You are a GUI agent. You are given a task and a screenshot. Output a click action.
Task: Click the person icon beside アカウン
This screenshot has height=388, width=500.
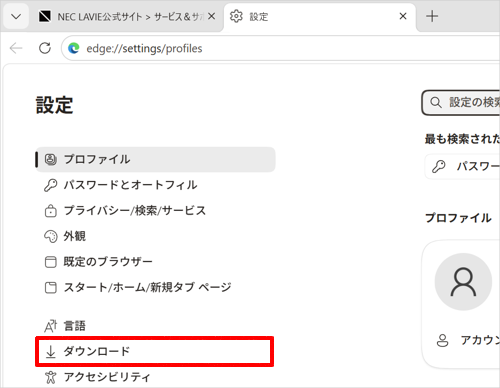tap(442, 340)
